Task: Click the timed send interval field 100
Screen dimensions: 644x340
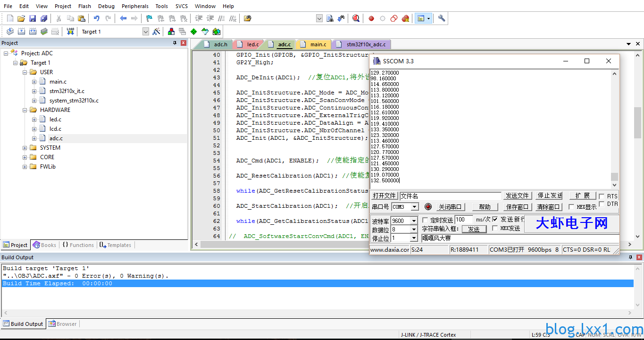Action: pos(464,220)
